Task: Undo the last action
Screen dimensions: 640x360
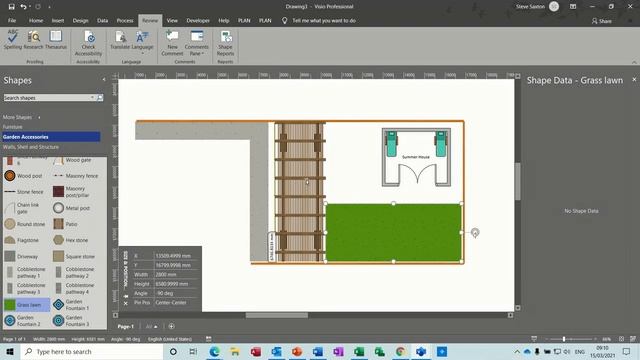Action: (23, 7)
